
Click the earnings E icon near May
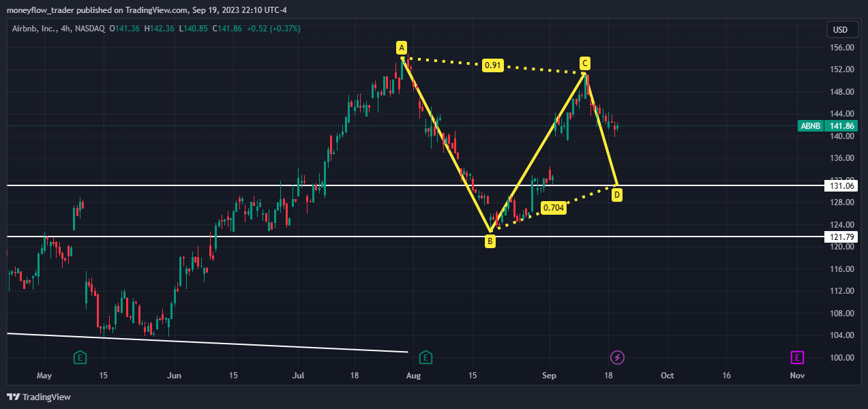(x=80, y=357)
